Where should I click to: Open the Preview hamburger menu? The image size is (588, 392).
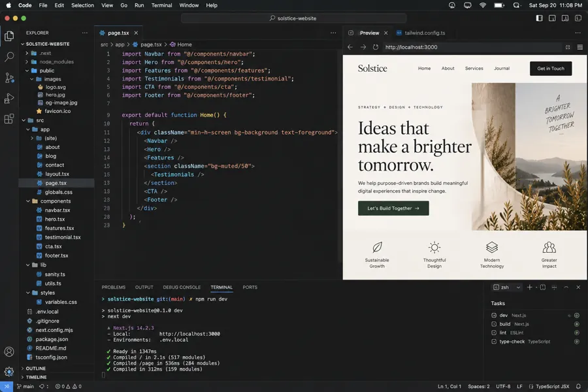point(580,47)
